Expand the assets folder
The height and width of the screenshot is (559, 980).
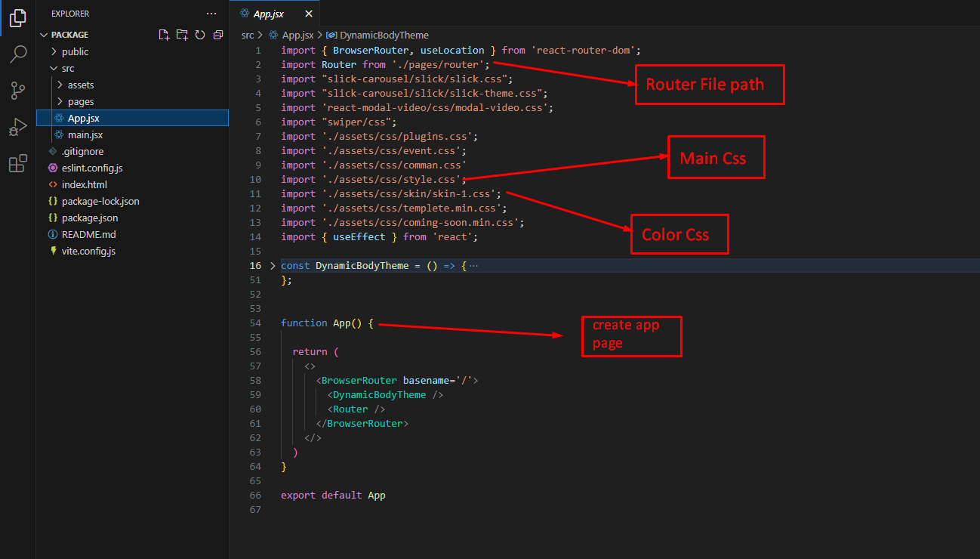(80, 85)
